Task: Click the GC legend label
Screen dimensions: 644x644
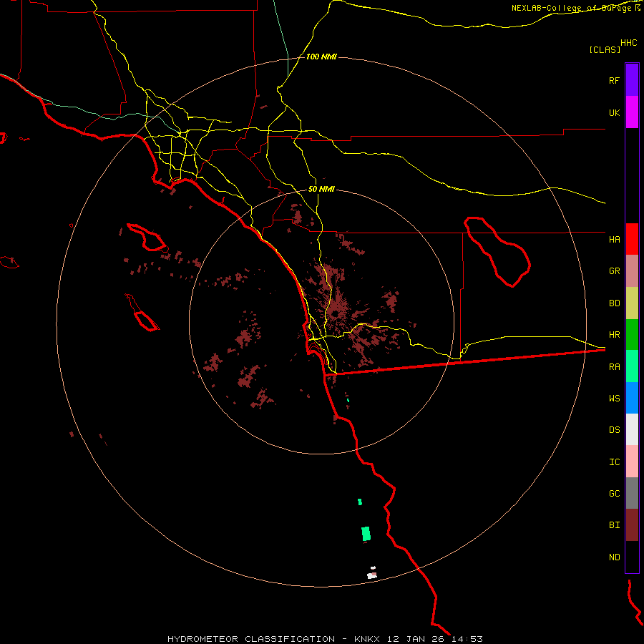Action: coord(615,493)
